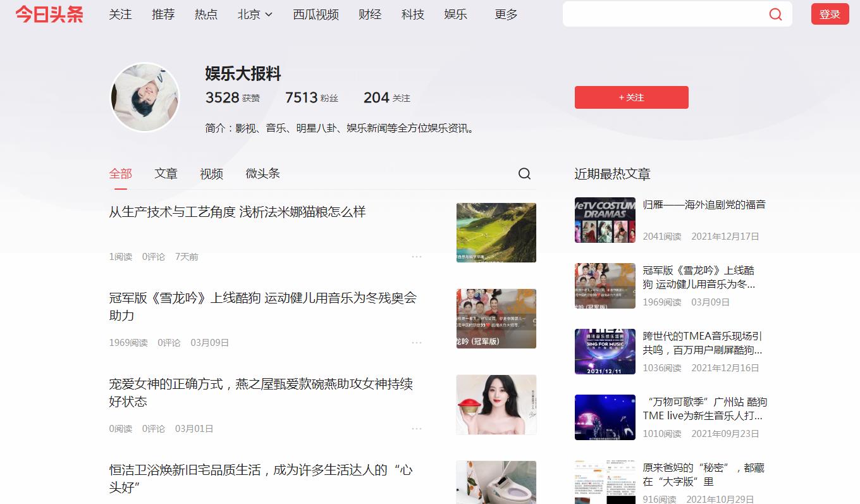Viewport: 860px width, 504px height.
Task: Select the 全部 tab
Action: point(120,174)
